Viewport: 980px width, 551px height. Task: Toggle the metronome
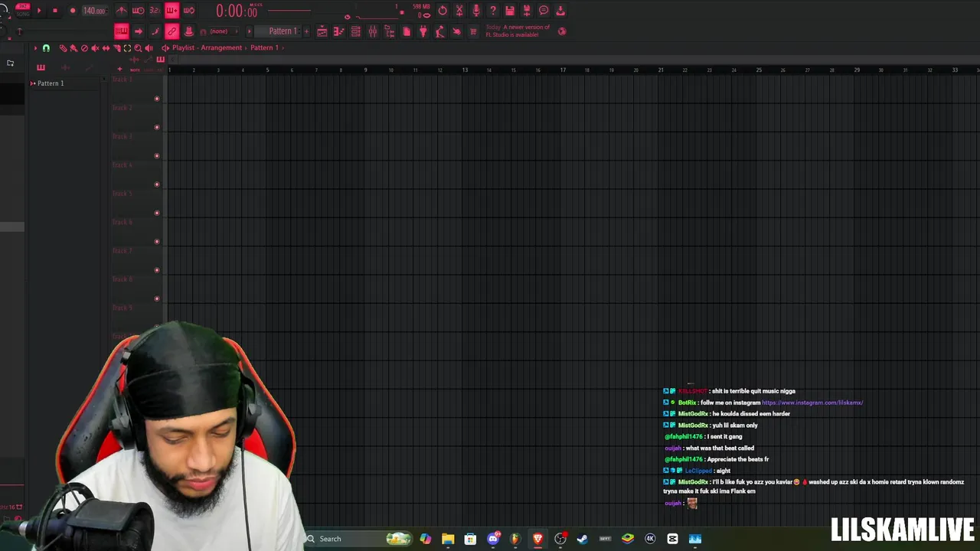122,11
